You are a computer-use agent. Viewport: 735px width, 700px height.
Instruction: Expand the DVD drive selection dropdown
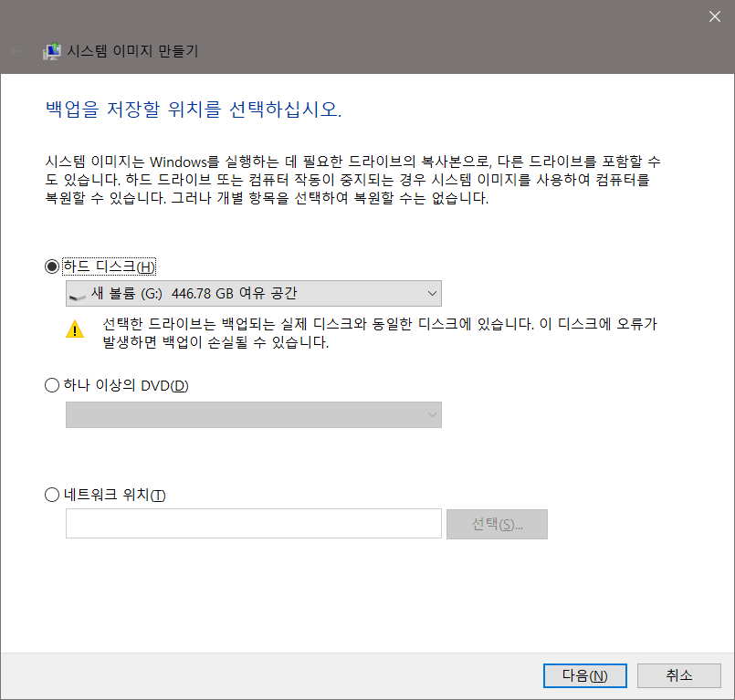pos(432,414)
